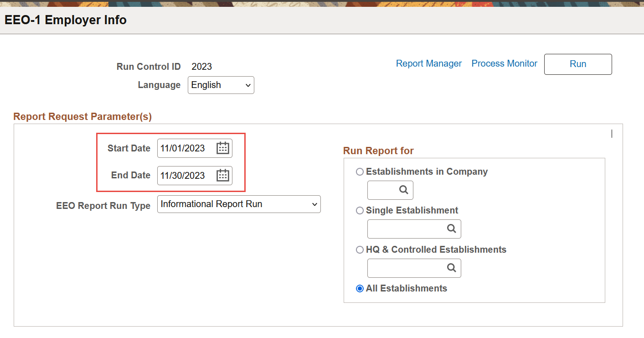Click into the End Date text field

click(x=185, y=176)
